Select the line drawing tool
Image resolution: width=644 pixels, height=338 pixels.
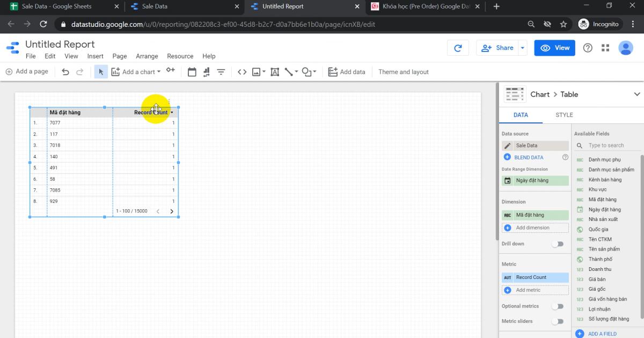click(x=288, y=71)
